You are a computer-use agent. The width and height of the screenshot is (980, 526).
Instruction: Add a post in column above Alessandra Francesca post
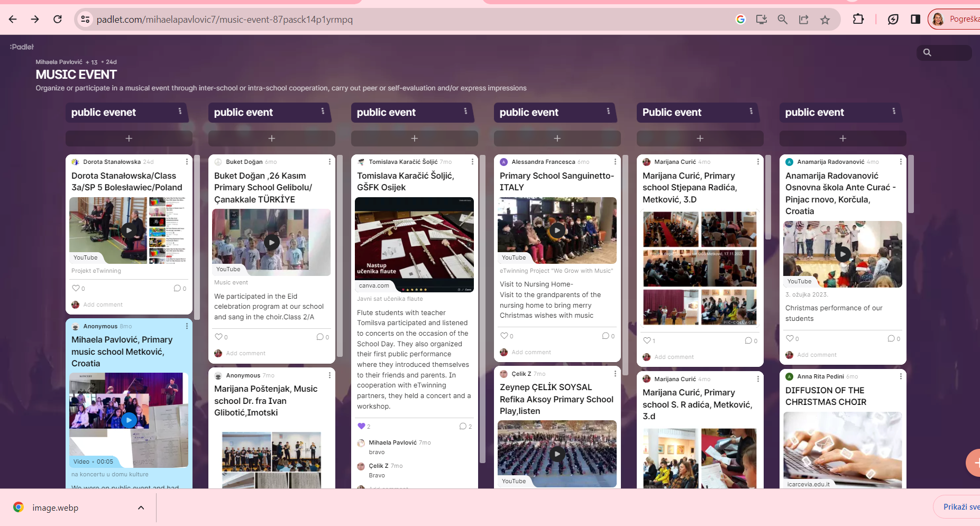pyautogui.click(x=557, y=139)
